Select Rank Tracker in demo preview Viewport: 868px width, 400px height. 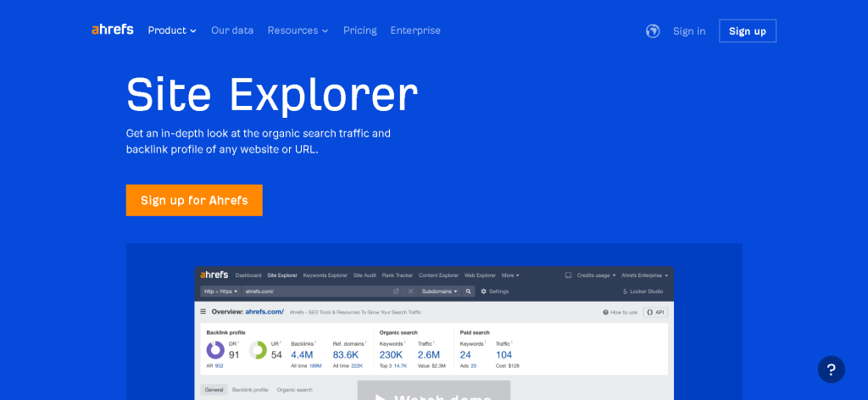point(398,275)
